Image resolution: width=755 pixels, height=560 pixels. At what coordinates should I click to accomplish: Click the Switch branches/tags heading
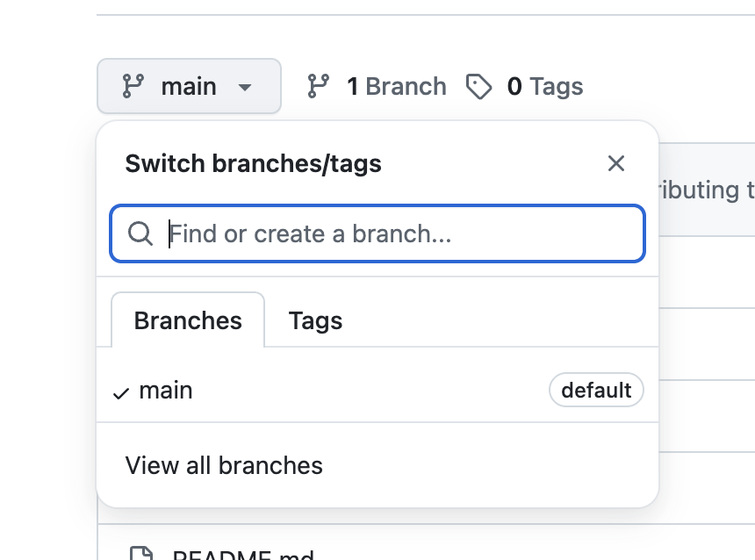pos(253,163)
